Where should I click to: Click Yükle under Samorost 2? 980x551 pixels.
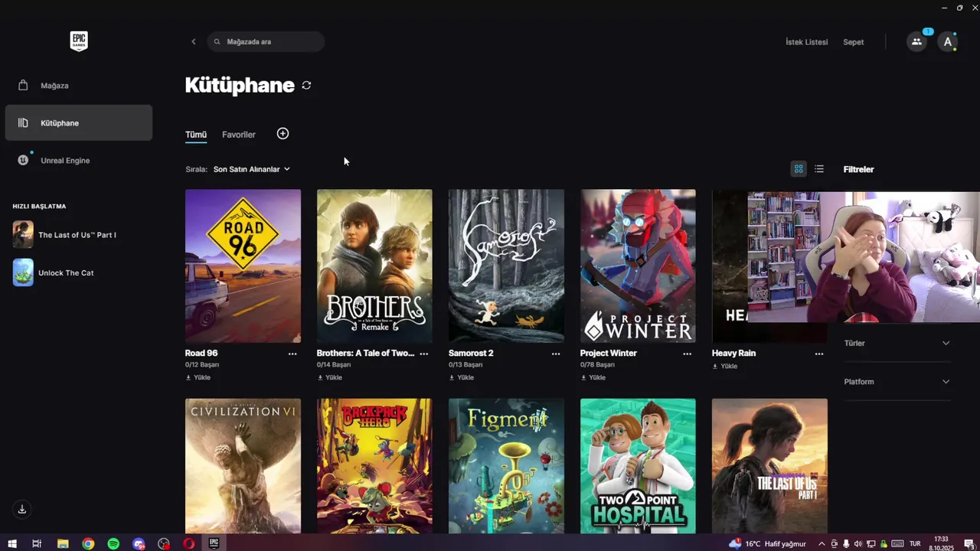click(462, 377)
